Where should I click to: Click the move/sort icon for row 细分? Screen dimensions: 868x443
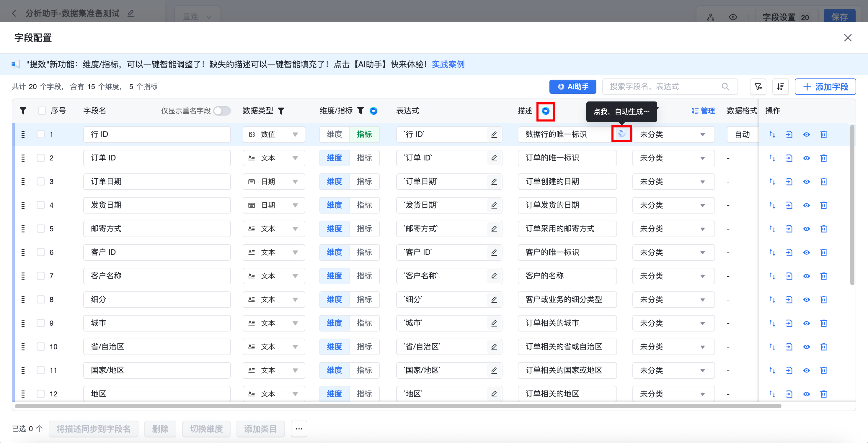coord(772,299)
